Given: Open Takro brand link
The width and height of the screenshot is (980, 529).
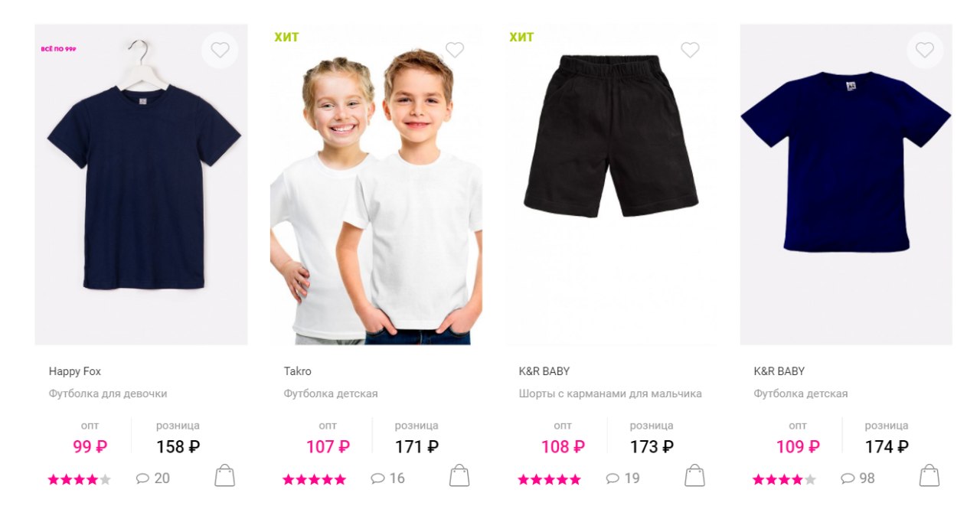Looking at the screenshot, I should pos(298,371).
